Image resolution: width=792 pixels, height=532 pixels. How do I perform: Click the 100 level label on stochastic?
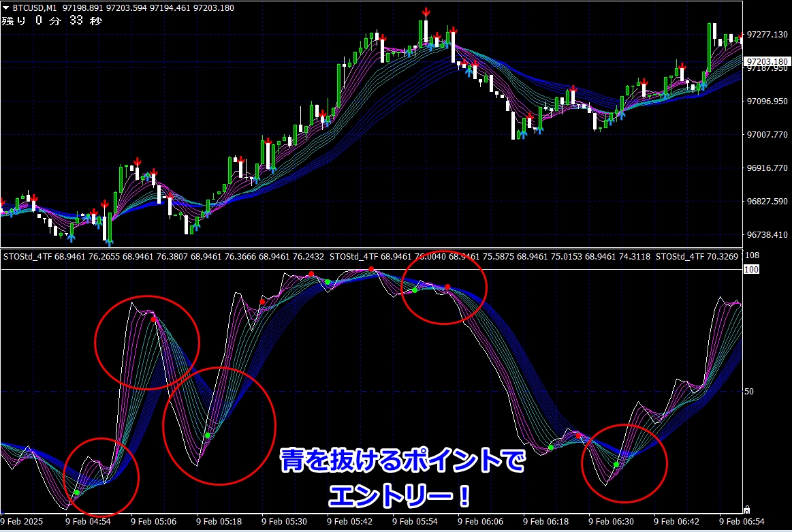(753, 270)
